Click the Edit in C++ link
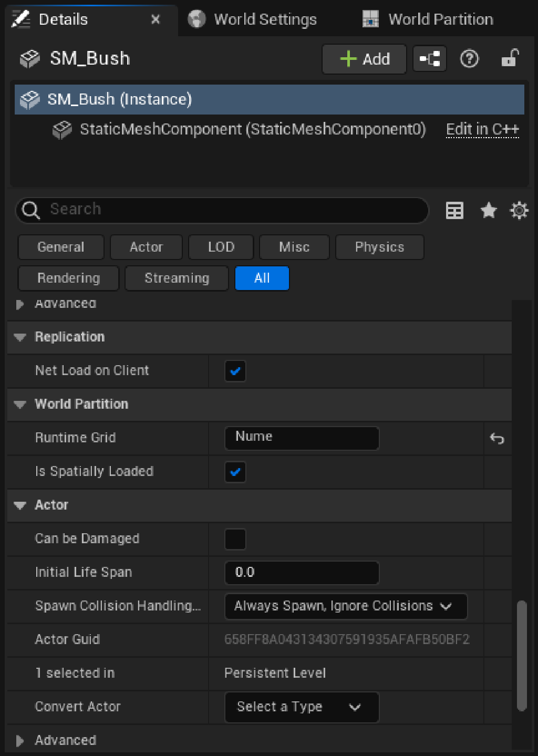 pyautogui.click(x=482, y=130)
